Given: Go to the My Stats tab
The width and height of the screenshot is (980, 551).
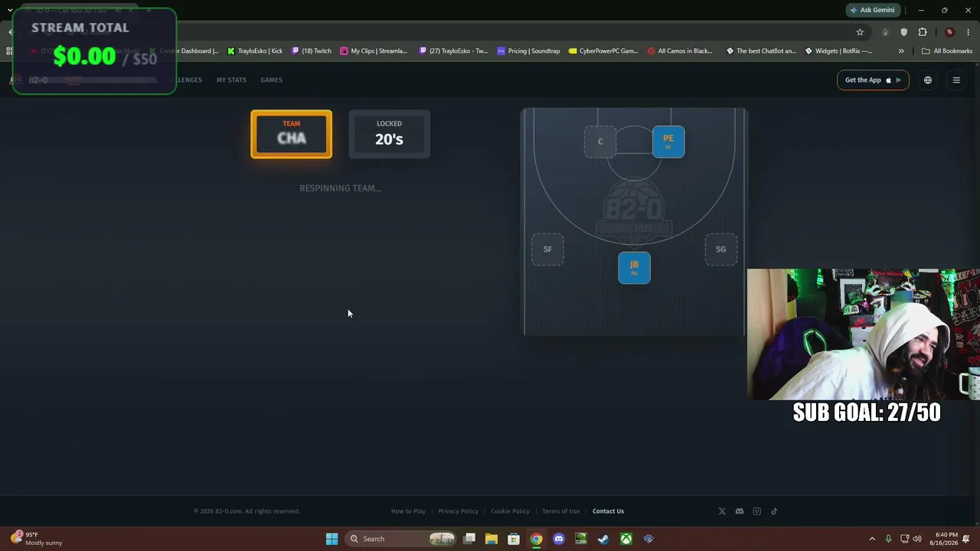Looking at the screenshot, I should point(231,80).
